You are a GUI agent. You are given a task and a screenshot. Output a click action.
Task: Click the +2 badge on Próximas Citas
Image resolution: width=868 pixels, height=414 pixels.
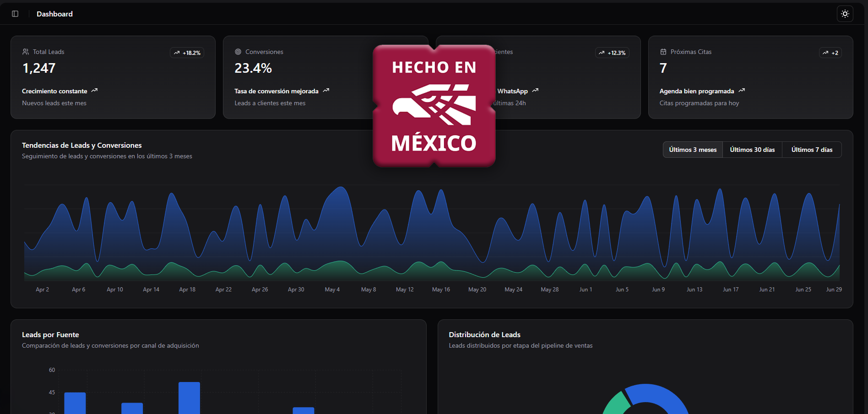830,53
